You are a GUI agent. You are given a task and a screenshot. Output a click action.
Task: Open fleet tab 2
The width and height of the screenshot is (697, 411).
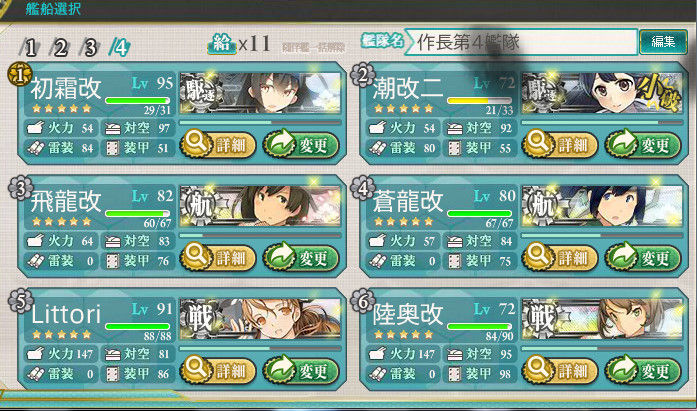click(x=60, y=47)
